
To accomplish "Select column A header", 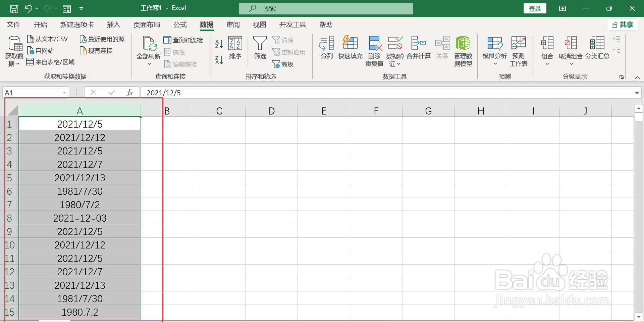I will click(x=80, y=111).
